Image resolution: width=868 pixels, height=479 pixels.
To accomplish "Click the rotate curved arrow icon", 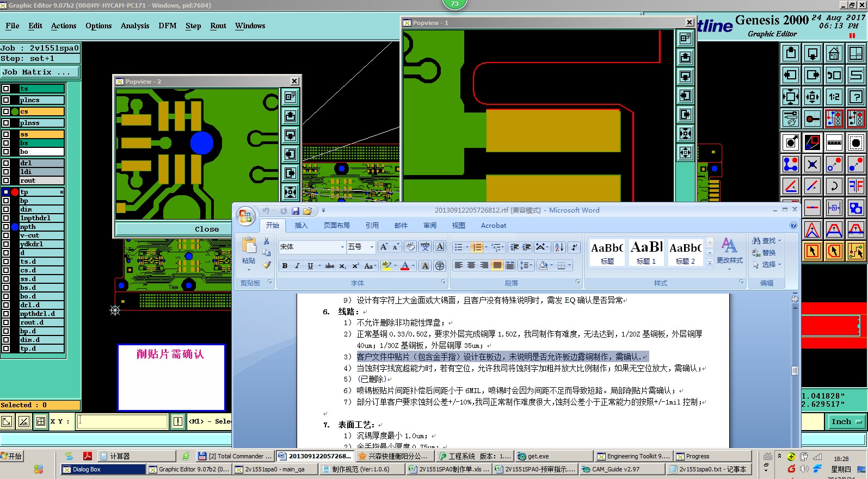I will [x=834, y=186].
